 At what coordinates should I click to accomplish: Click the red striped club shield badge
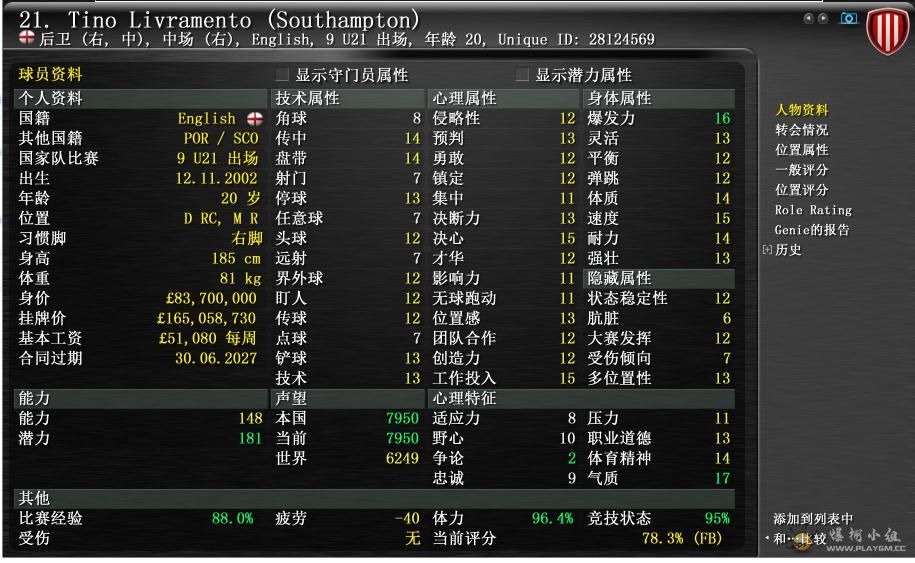(x=888, y=30)
